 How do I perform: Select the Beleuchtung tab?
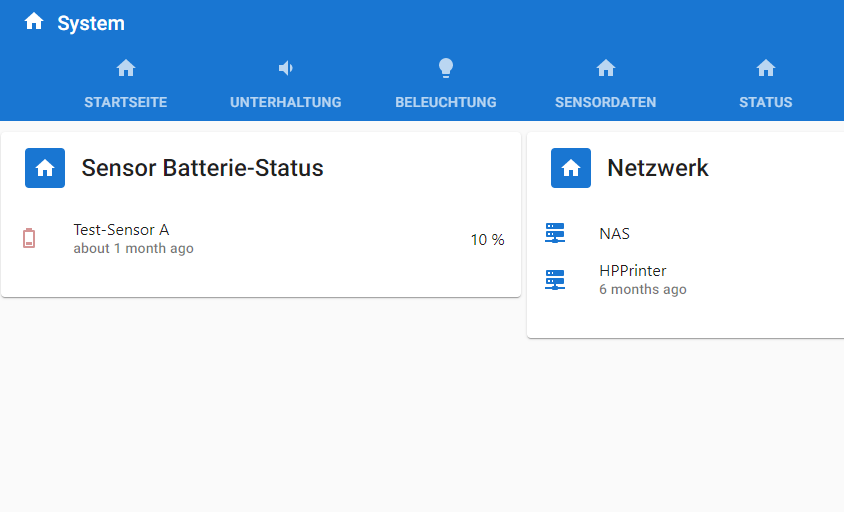[446, 102]
